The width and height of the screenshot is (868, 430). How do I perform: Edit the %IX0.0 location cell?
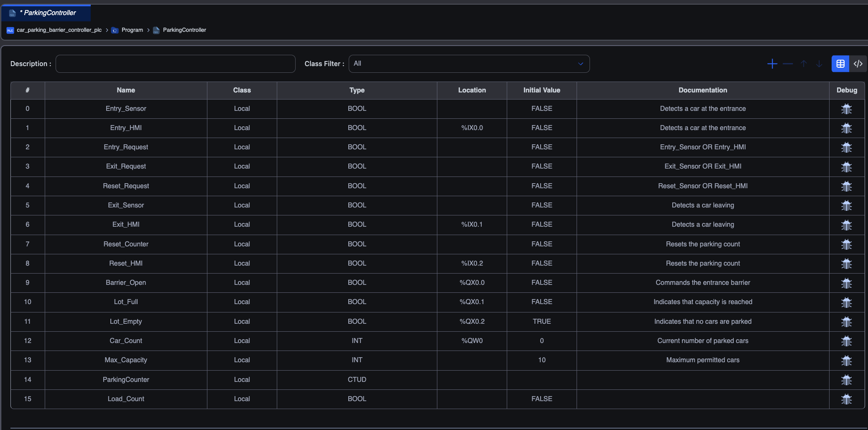[472, 128]
